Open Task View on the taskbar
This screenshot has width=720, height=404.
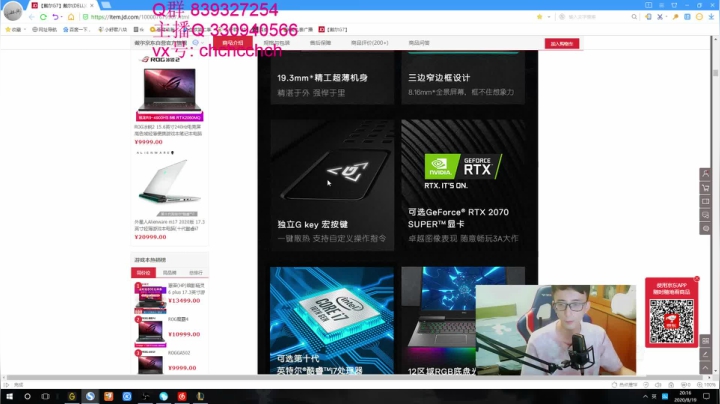pyautogui.click(x=45, y=396)
